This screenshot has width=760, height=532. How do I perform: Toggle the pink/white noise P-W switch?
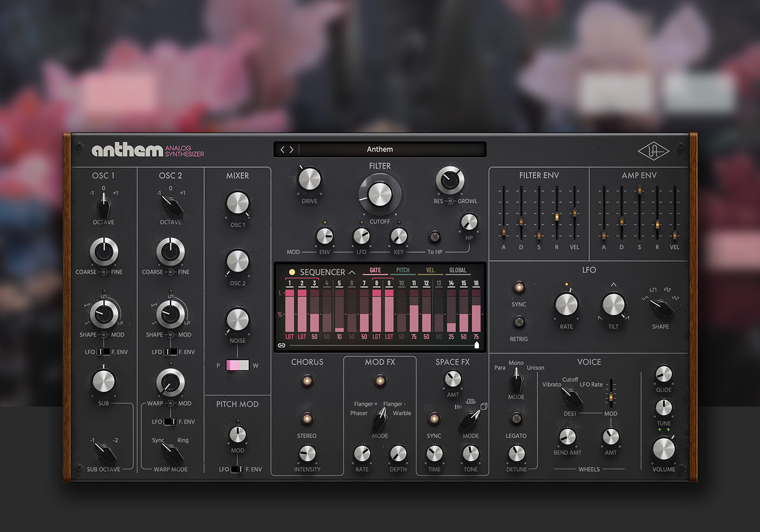pos(237,365)
